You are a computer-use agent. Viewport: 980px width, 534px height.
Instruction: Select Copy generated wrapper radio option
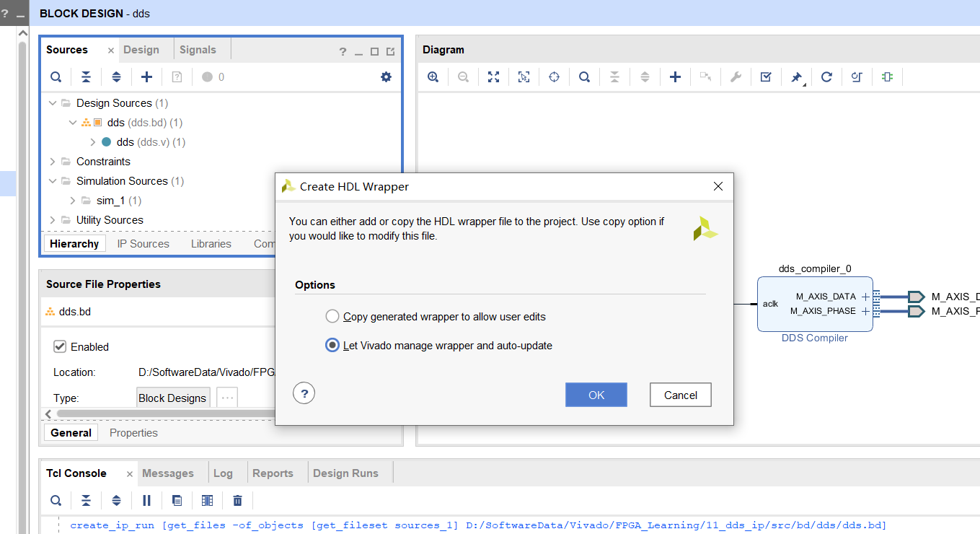[x=332, y=317]
